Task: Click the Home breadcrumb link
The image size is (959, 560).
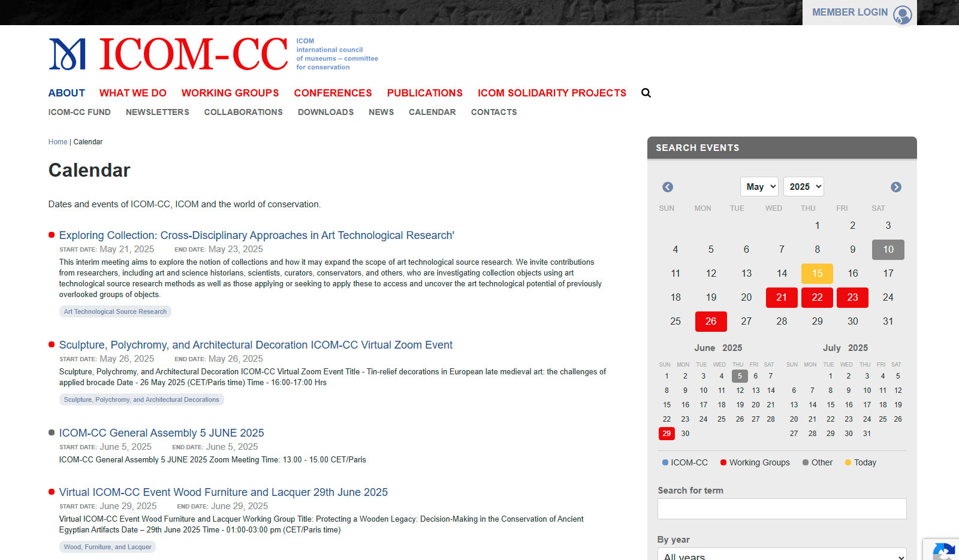Action: (58, 142)
